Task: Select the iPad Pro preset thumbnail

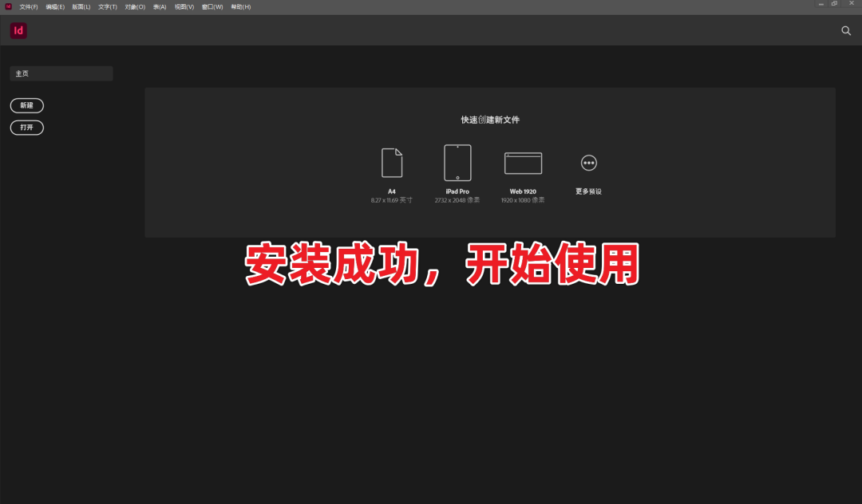Action: pyautogui.click(x=457, y=162)
